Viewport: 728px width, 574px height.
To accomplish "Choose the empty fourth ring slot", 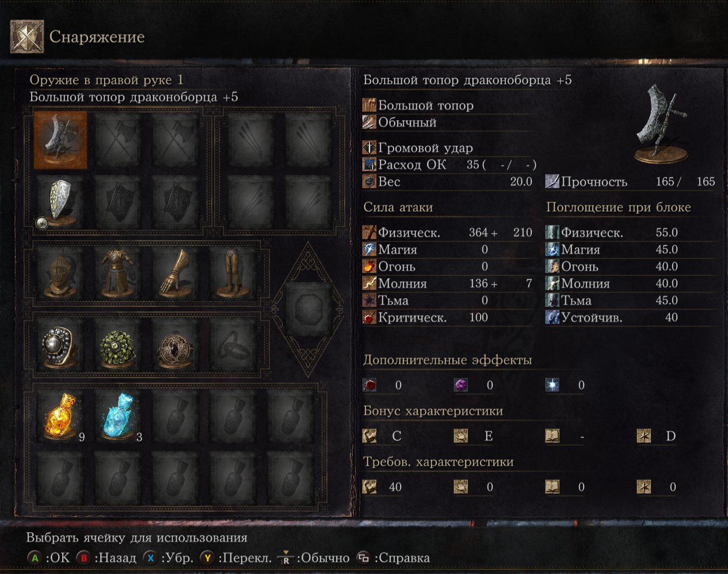I will 233,345.
